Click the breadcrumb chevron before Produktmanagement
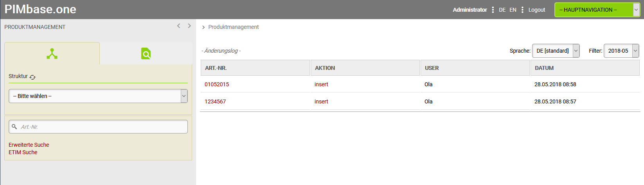The image size is (644, 185). [x=203, y=27]
